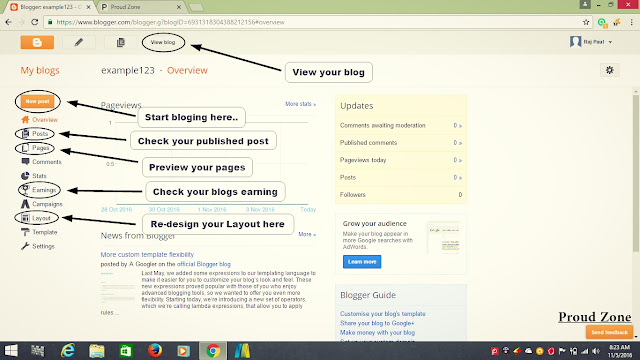This screenshot has height=360, width=640.
Task: Open Make money with your blog link
Action: [x=378, y=333]
